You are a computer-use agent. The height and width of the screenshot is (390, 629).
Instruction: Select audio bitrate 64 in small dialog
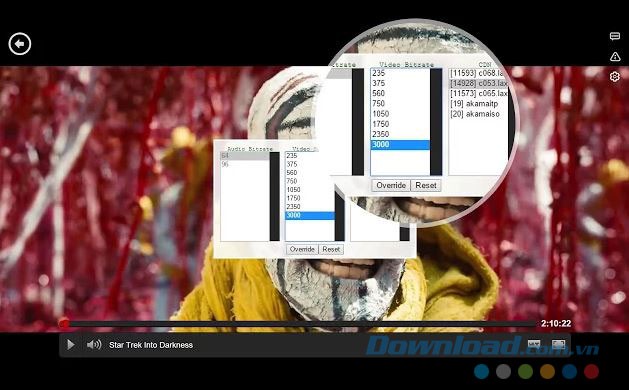[245, 156]
